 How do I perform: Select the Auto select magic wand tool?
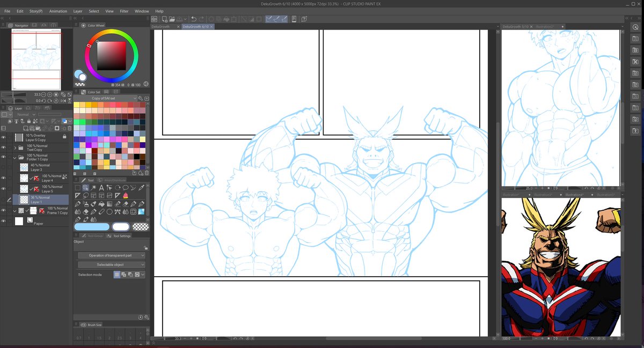pos(94,188)
